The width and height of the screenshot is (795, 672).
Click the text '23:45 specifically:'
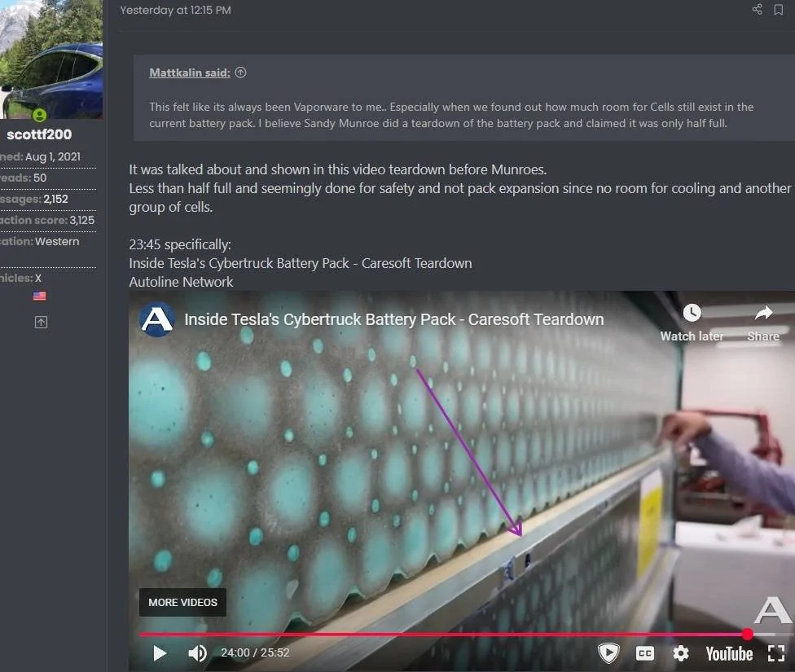[x=180, y=244]
